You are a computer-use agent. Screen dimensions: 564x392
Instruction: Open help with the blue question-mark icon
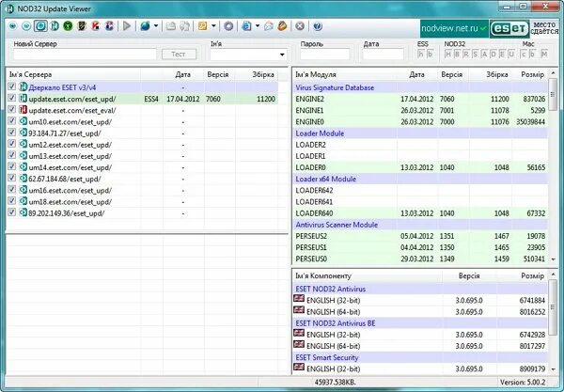318,26
